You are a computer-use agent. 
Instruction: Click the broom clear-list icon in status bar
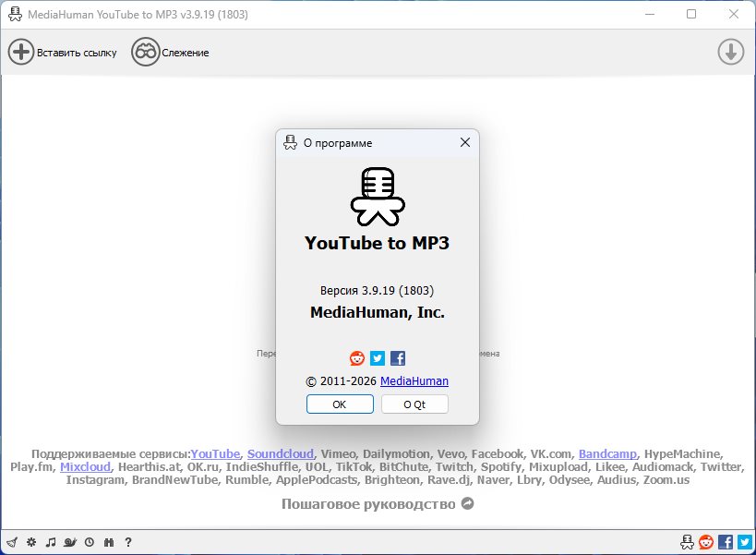(13, 542)
